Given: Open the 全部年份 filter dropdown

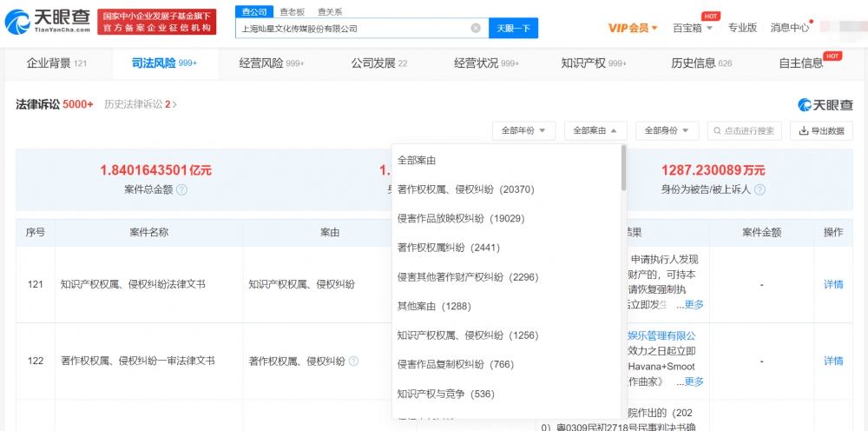Looking at the screenshot, I should pos(523,130).
